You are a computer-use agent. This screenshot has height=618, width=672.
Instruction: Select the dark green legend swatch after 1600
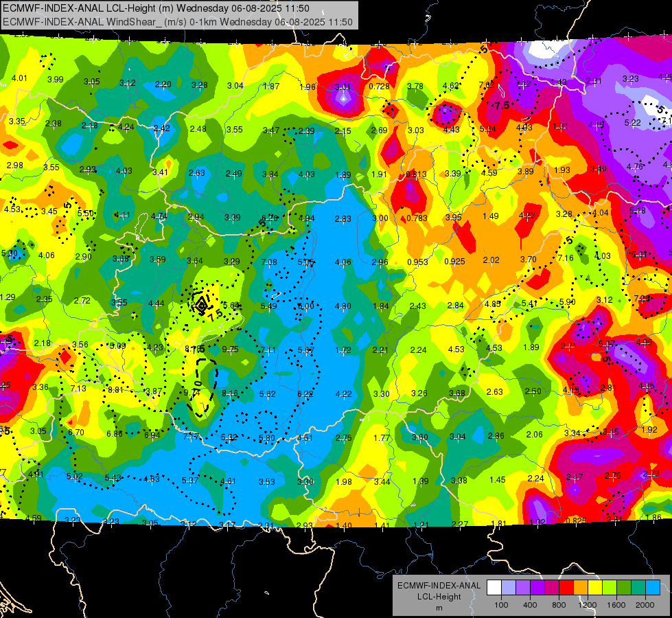click(x=623, y=588)
